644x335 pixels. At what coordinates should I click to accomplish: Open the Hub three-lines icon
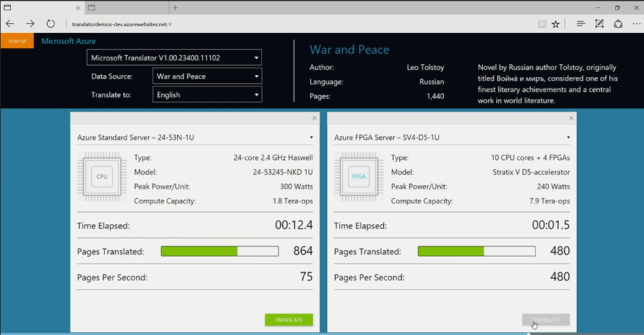point(581,23)
